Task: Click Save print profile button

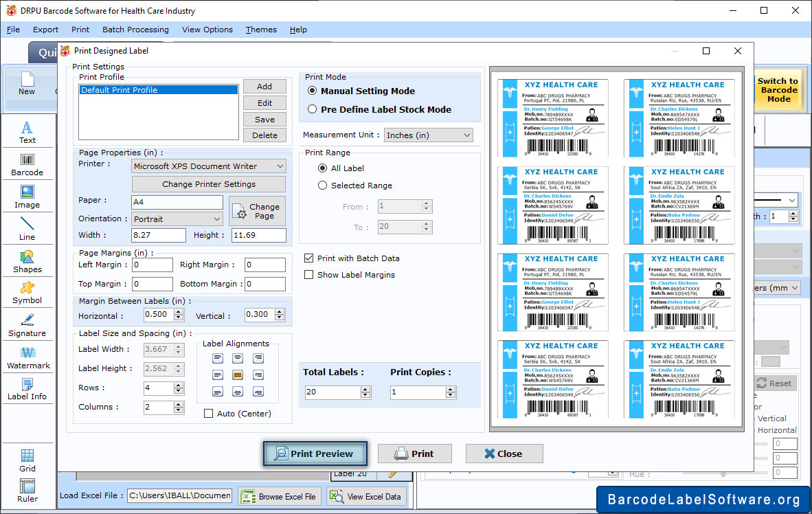Action: point(264,119)
